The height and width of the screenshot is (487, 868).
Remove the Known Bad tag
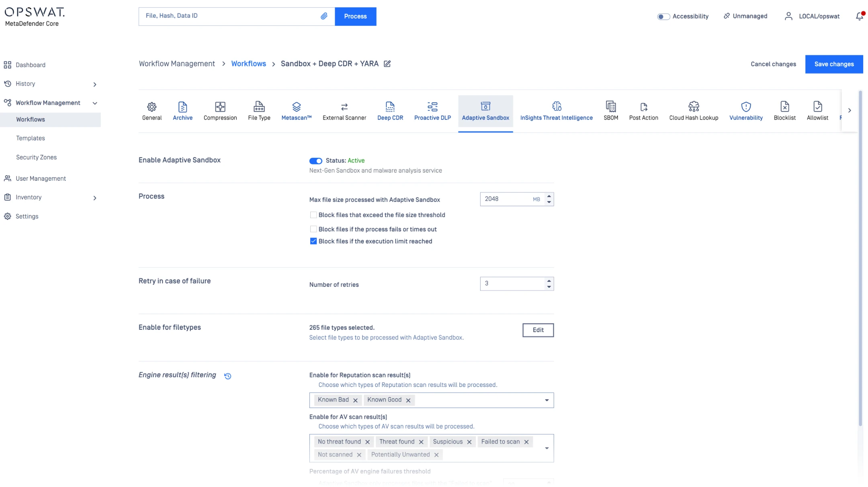pyautogui.click(x=355, y=400)
